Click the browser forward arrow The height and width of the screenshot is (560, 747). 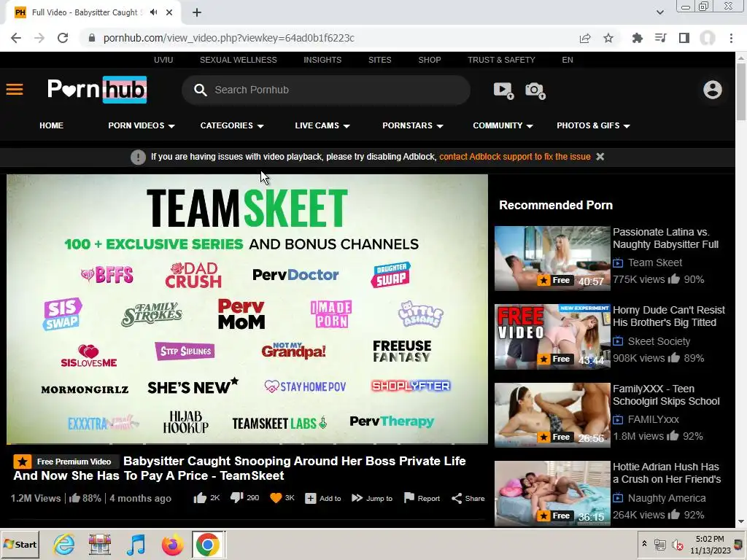point(39,38)
